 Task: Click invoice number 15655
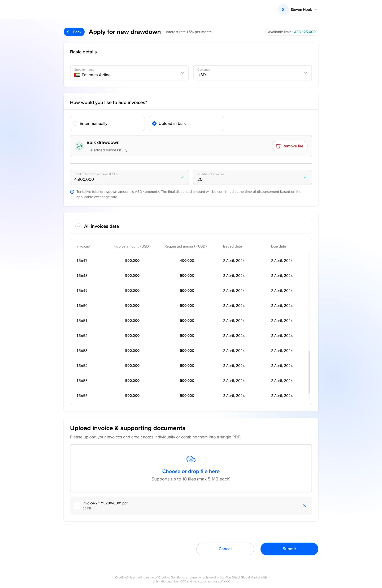pos(82,381)
